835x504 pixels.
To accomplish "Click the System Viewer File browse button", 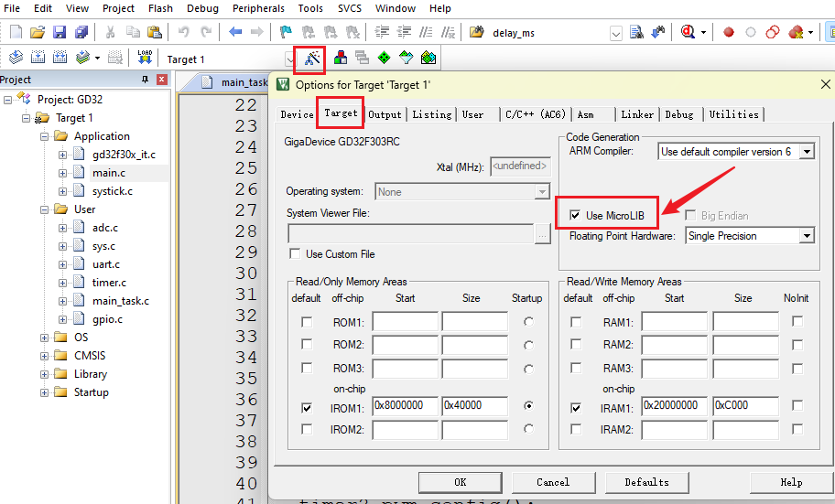I will (x=542, y=233).
